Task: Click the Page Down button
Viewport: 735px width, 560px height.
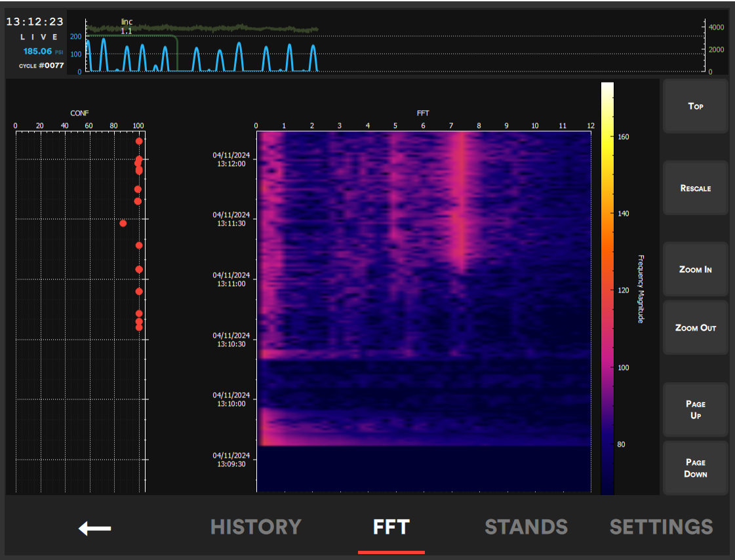Action: click(696, 468)
